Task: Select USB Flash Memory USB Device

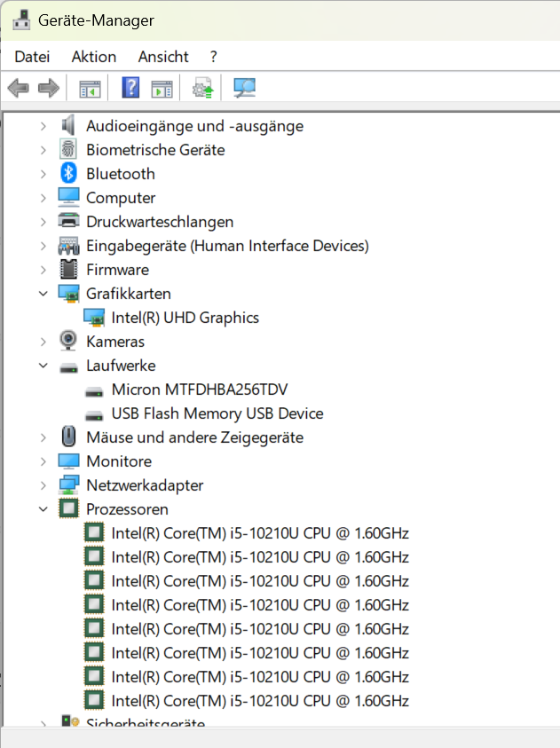Action: pos(217,413)
